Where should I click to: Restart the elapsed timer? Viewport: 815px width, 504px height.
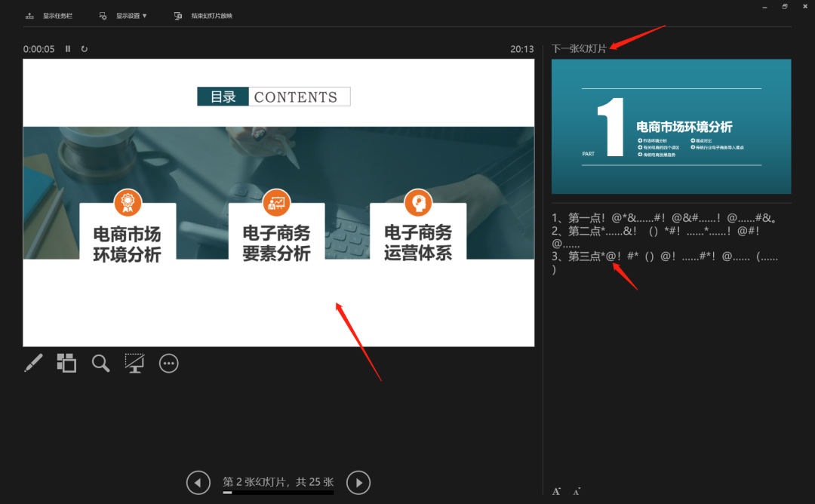coord(85,49)
